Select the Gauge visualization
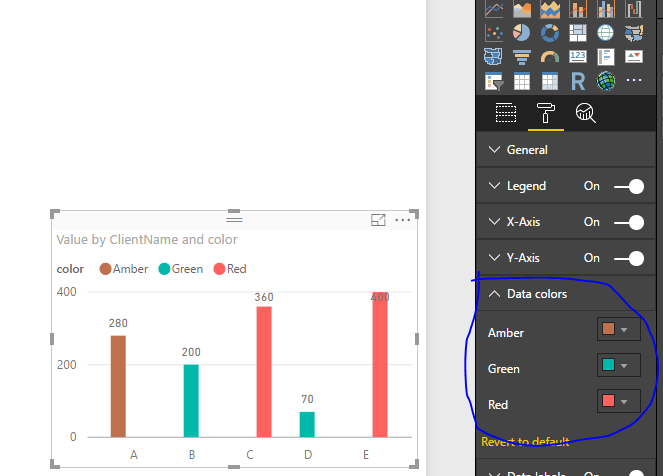 pyautogui.click(x=550, y=57)
